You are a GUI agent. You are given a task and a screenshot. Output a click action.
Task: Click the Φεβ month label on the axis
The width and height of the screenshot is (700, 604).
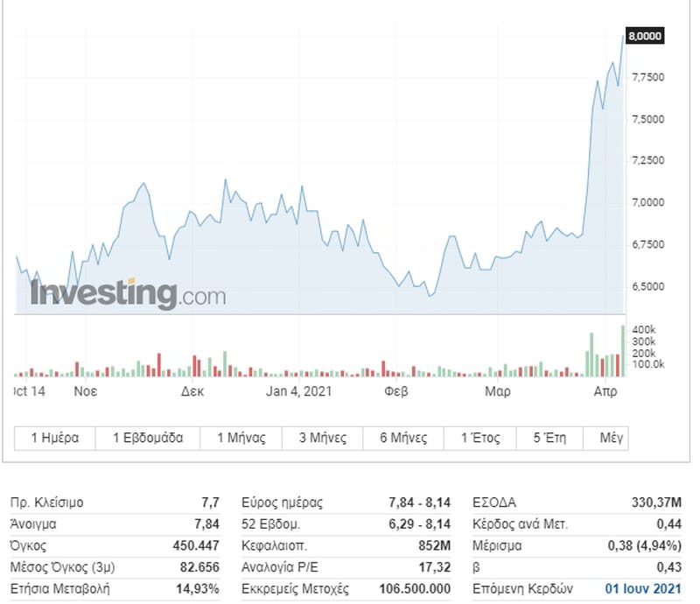396,391
